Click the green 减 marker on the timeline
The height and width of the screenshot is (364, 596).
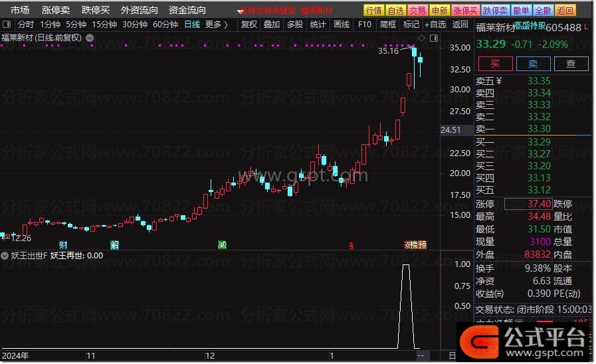[x=222, y=245]
